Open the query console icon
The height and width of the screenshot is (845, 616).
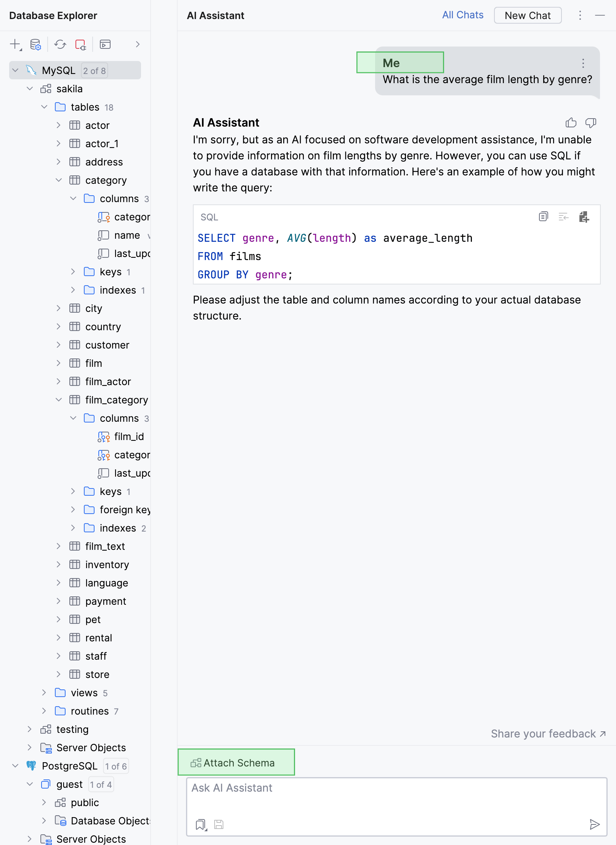pyautogui.click(x=105, y=44)
